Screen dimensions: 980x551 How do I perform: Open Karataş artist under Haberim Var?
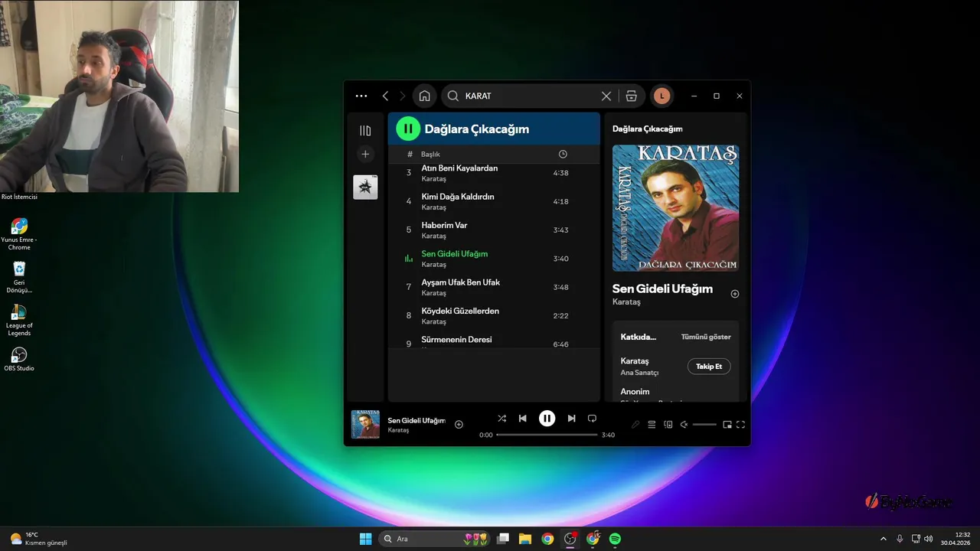pyautogui.click(x=433, y=236)
